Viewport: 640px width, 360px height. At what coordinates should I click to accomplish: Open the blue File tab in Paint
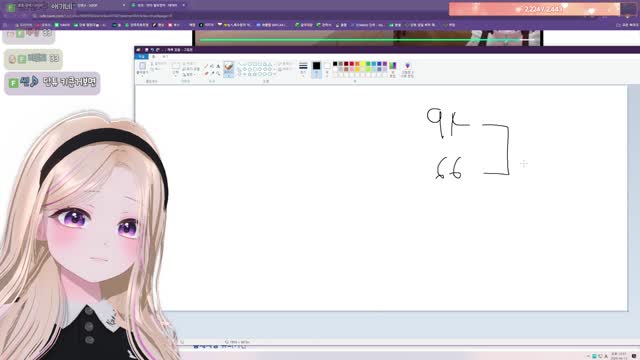141,57
